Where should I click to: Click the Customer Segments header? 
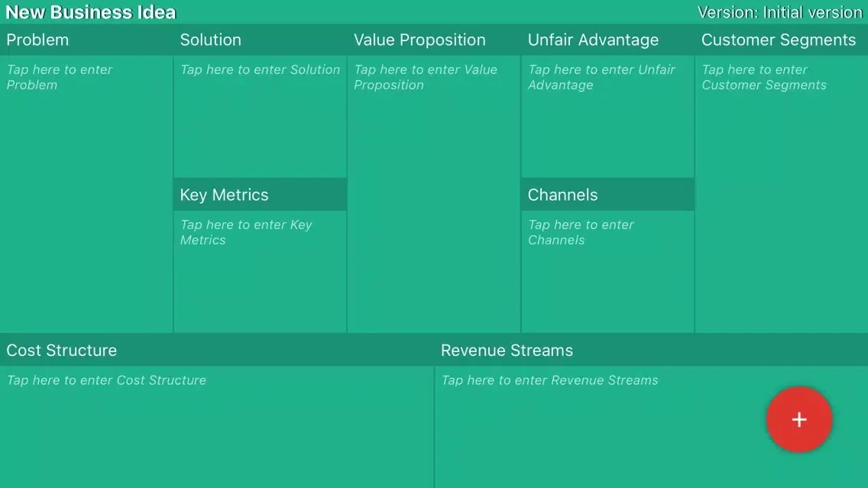[x=779, y=40]
